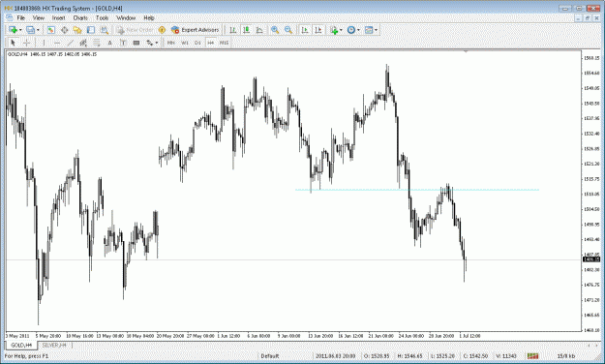Click the Indicators list icon

click(334, 30)
